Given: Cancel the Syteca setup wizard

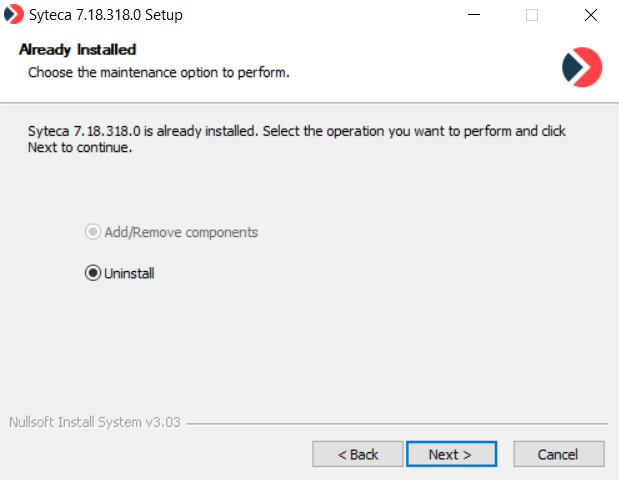Looking at the screenshot, I should coord(558,454).
